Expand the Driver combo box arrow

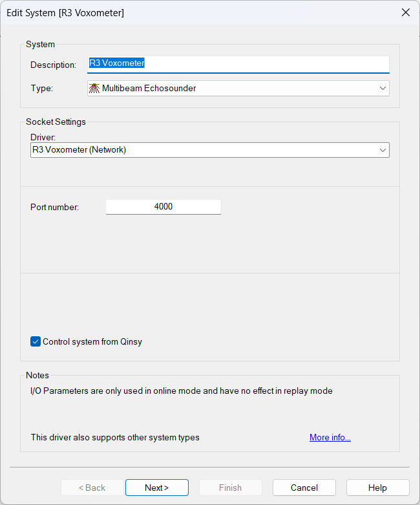[x=383, y=150]
